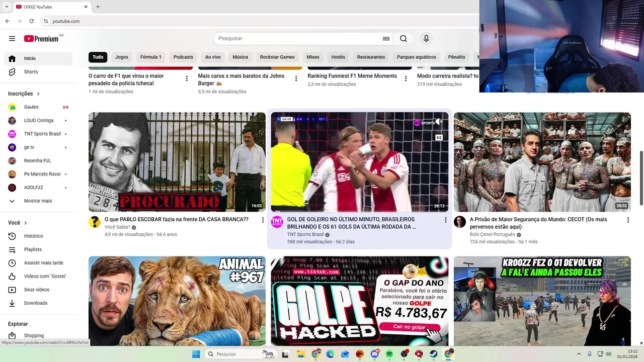Screen dimensions: 644x362
Task: Open Shopping under Explorar
Action: (x=38, y=335)
